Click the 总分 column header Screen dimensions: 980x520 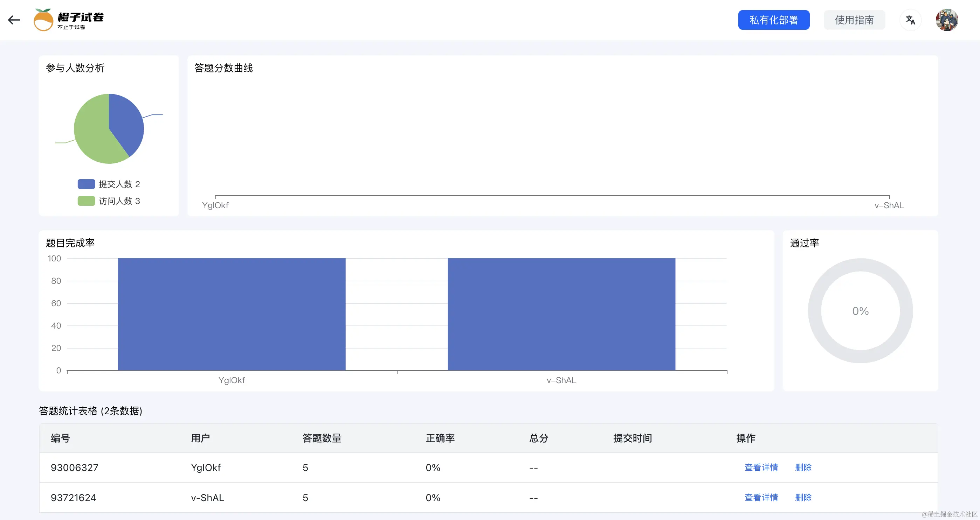[x=538, y=438]
